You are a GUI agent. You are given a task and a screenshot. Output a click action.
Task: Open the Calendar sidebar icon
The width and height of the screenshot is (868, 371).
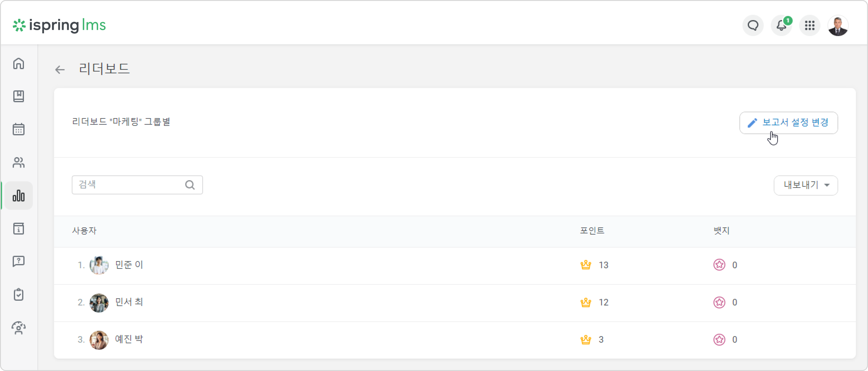[18, 129]
